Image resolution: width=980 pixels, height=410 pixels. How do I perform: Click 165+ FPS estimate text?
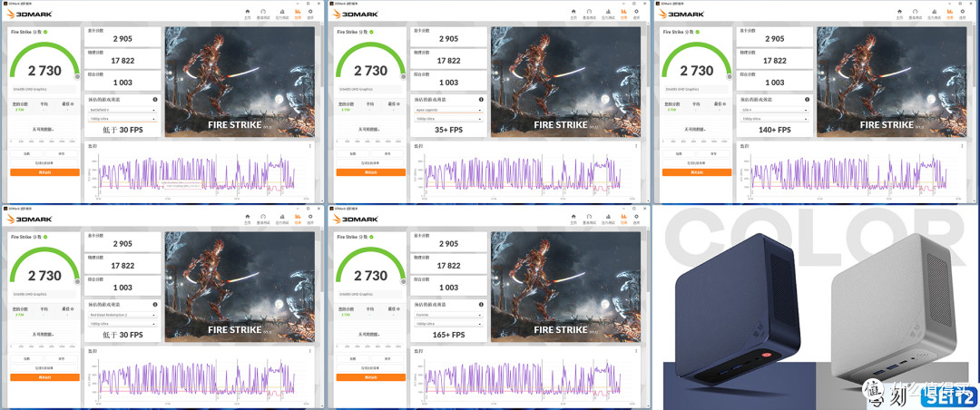[x=448, y=335]
